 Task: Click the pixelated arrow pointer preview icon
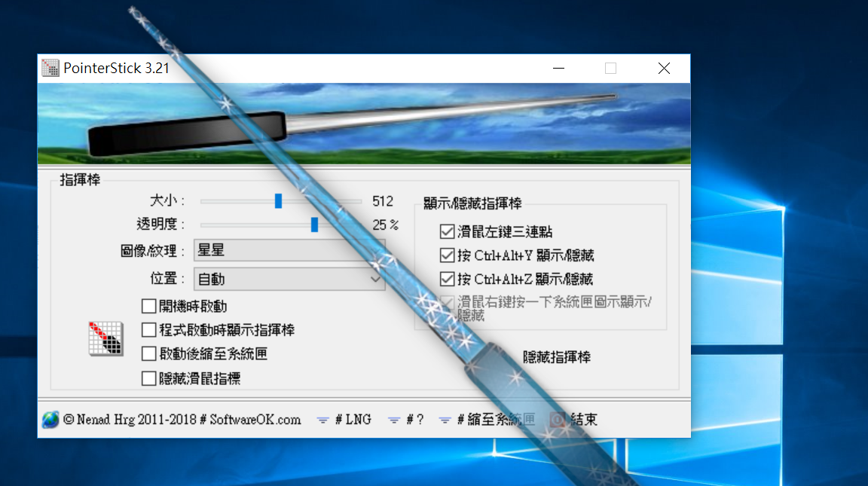point(104,341)
